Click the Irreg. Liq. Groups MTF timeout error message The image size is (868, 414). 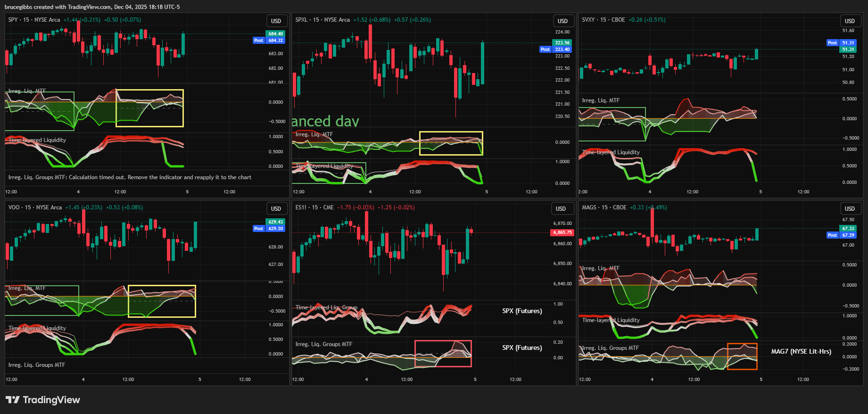pyautogui.click(x=130, y=177)
